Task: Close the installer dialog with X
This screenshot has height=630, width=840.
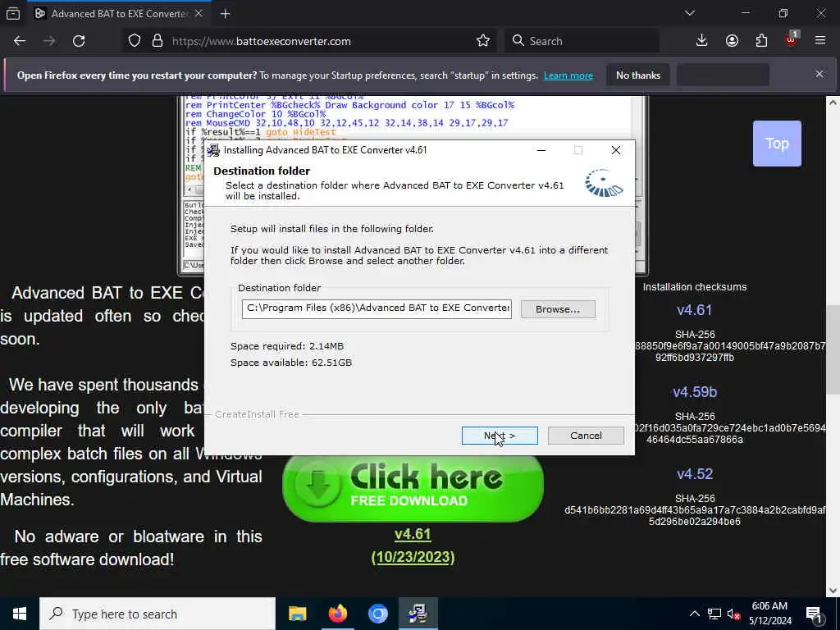Action: coord(616,150)
